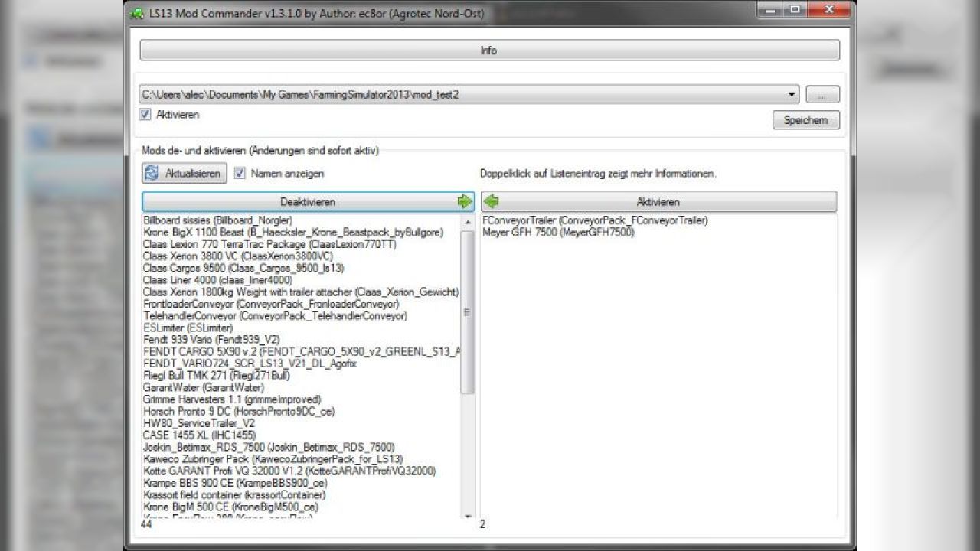Select HW80_ServiceTrailer_V2 entry
980x551 pixels.
point(199,423)
